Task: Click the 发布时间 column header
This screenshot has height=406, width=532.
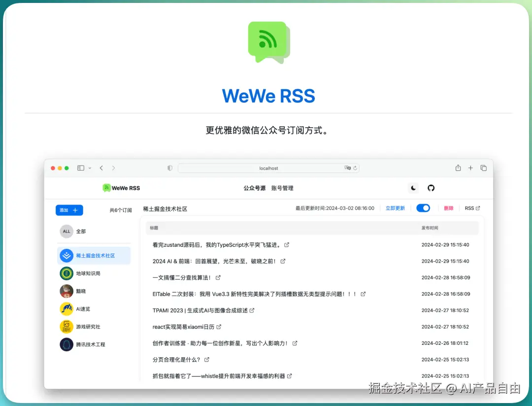Action: coord(430,228)
